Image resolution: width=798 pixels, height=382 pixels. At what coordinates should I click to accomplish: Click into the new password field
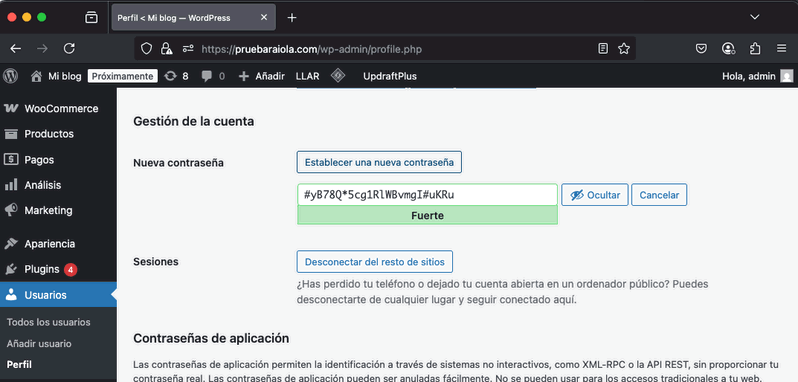click(428, 195)
